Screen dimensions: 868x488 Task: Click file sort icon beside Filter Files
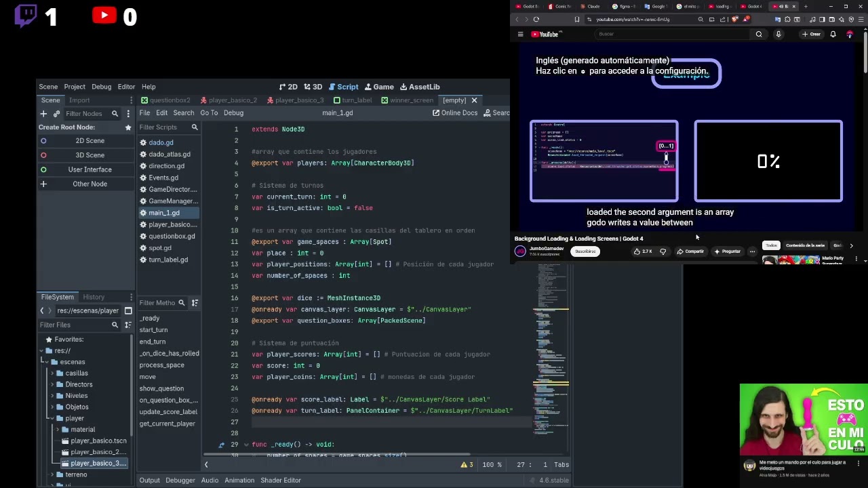(x=128, y=325)
